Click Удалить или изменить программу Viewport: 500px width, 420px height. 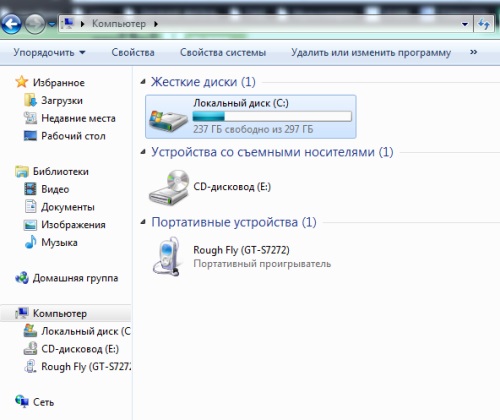point(371,53)
